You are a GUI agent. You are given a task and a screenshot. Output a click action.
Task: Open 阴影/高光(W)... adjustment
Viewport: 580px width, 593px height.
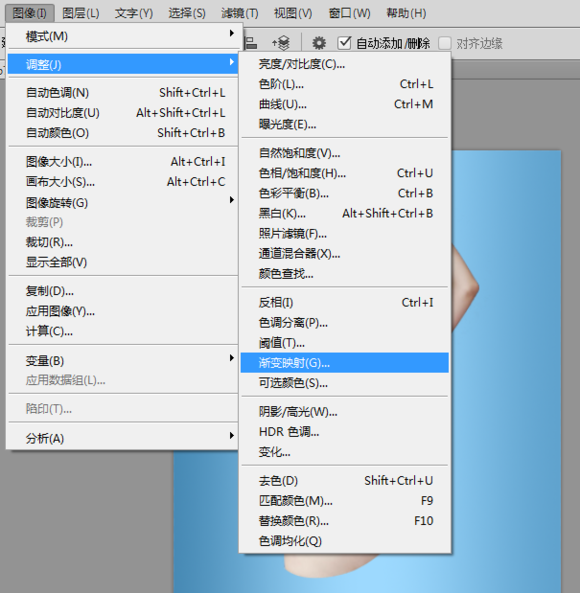tap(344, 411)
